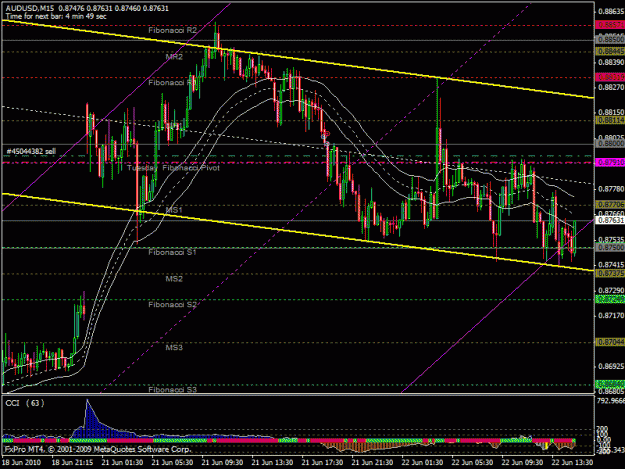Screen dimensions: 625x469
Task: Click the 0.86925 price scale value
Action: coord(611,366)
